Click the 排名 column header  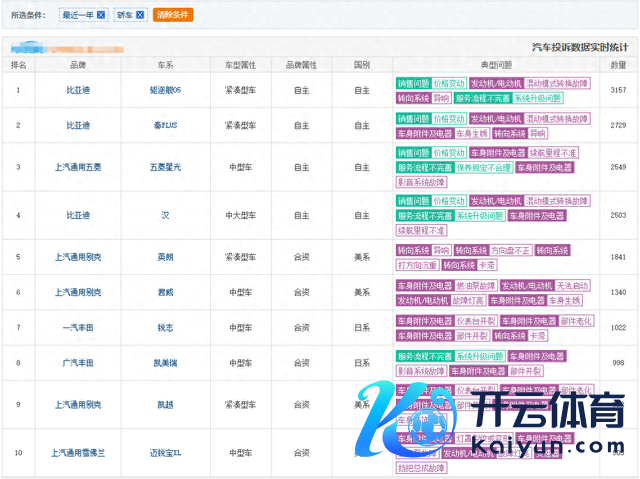click(19, 64)
